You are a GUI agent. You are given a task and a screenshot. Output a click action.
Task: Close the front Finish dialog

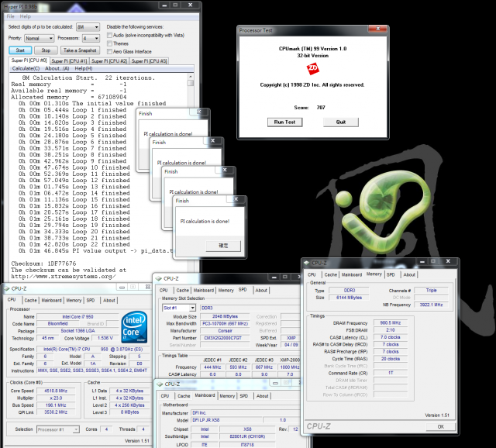(x=236, y=199)
